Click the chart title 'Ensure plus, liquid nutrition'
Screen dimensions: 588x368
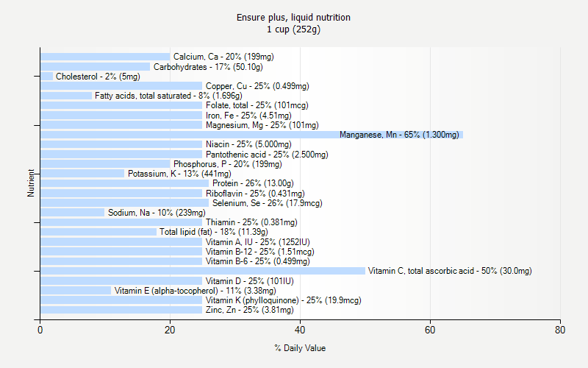293,17
